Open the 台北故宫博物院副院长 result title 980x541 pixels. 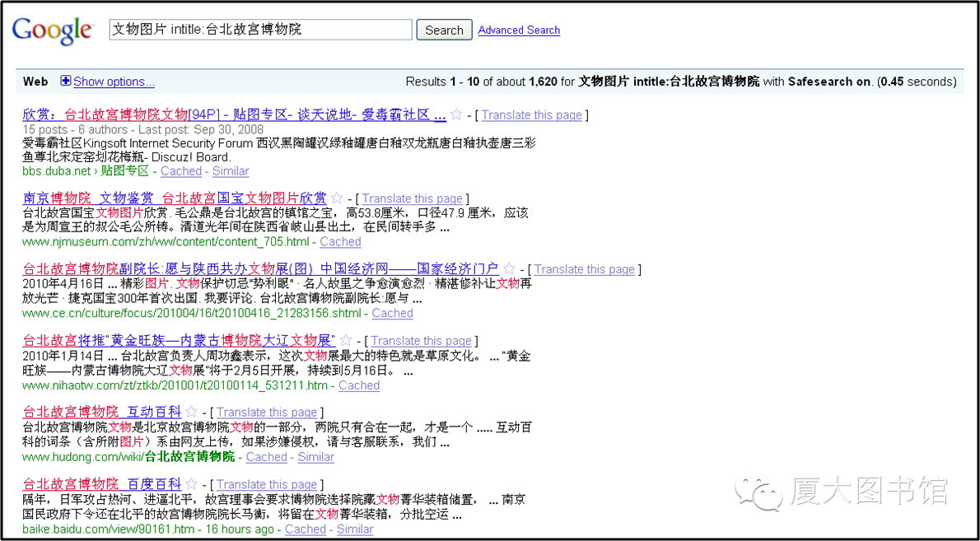click(x=260, y=269)
